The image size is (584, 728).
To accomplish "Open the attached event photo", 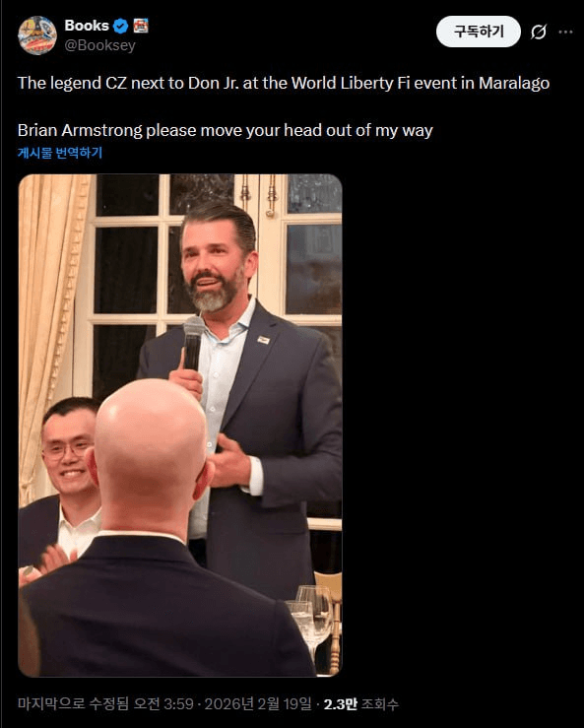I will (180, 426).
